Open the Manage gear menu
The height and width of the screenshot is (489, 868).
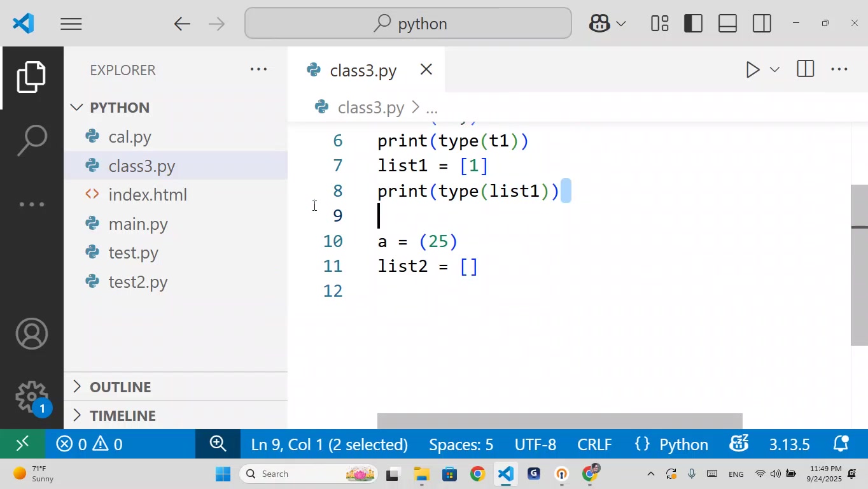click(32, 397)
